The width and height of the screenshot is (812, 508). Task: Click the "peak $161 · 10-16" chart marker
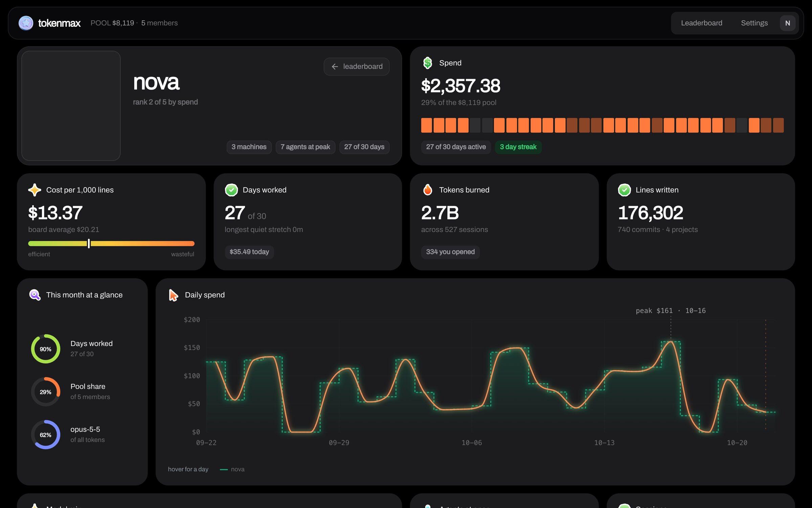coord(671,311)
